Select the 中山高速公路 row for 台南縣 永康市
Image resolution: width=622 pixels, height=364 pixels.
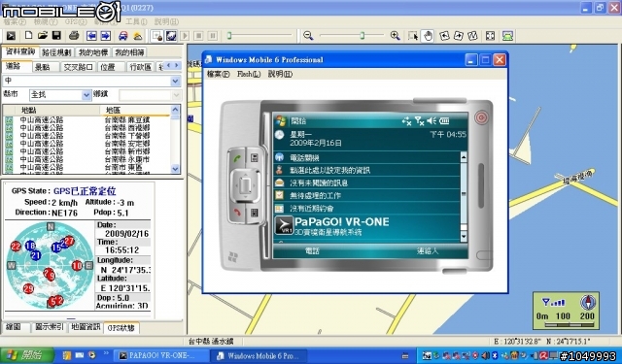[87, 159]
